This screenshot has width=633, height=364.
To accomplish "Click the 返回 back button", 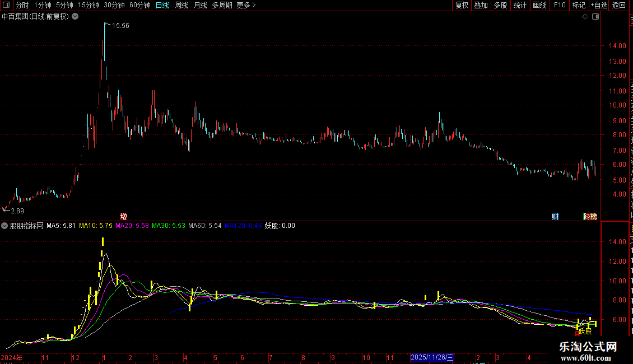I will point(619,5).
